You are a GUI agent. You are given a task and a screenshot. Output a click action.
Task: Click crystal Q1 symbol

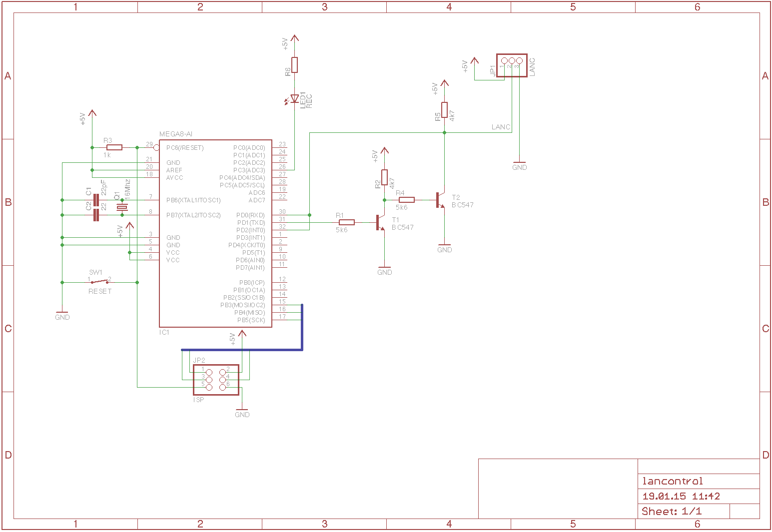coord(121,208)
